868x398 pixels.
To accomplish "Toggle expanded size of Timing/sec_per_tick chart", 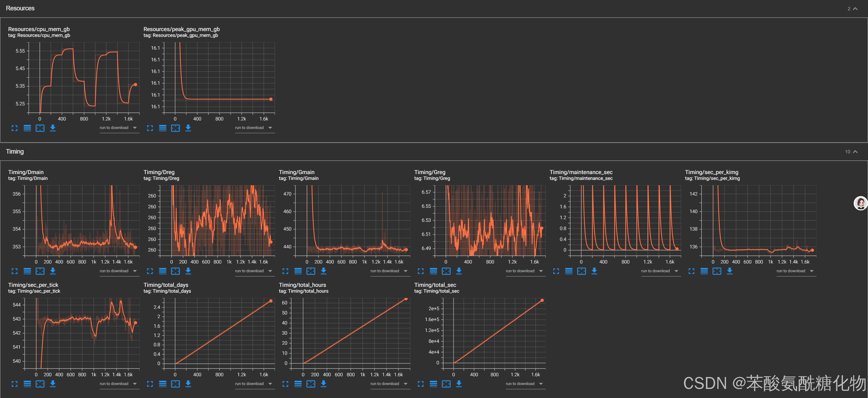I will pyautogui.click(x=15, y=384).
